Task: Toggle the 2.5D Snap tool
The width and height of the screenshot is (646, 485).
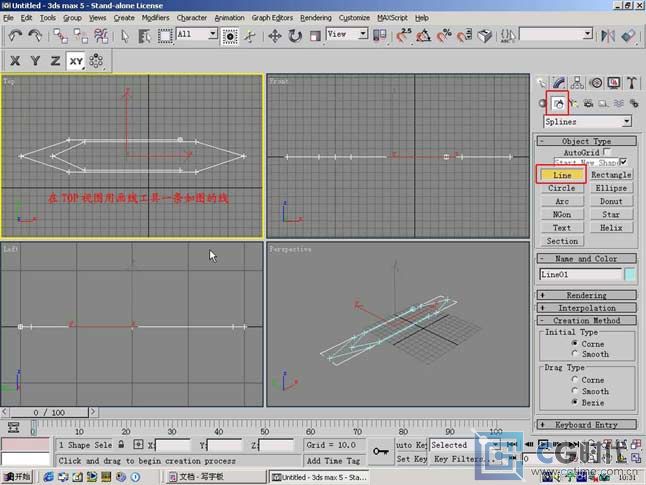Action: [404, 36]
